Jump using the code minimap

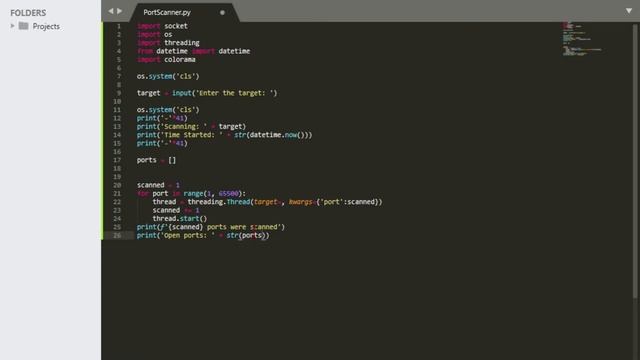click(x=581, y=39)
